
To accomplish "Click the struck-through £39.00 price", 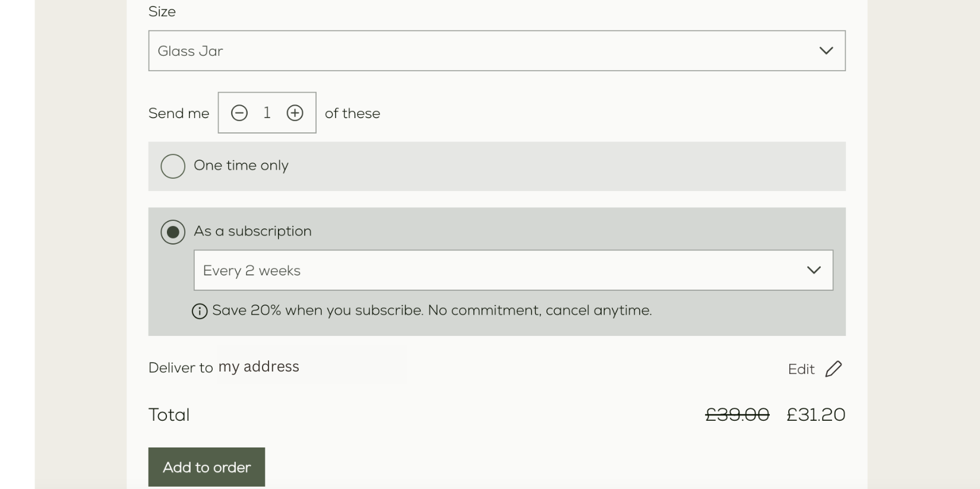I will point(737,415).
